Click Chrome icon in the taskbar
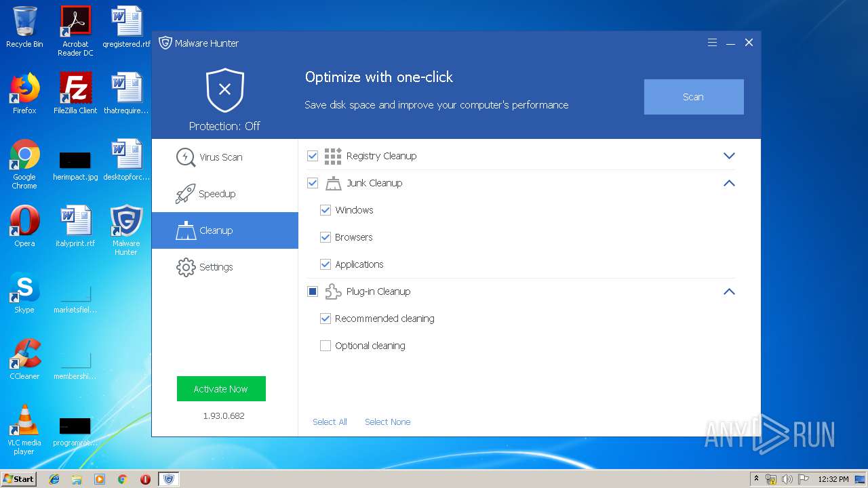 [x=122, y=479]
